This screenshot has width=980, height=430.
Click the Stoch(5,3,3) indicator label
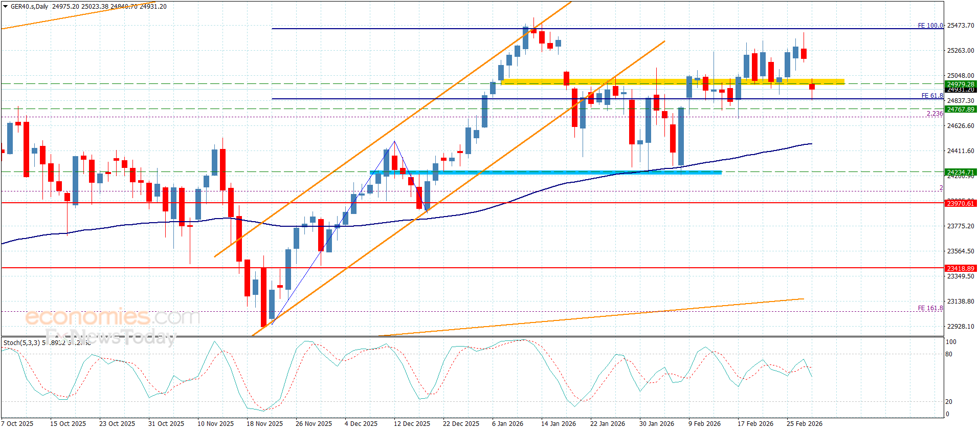[x=21, y=342]
